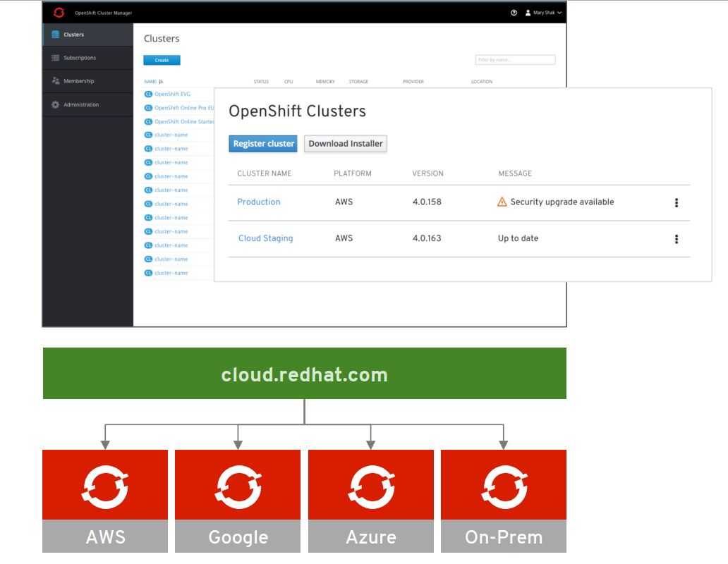Open the Production cluster link
This screenshot has height=564, width=728.
pos(259,202)
